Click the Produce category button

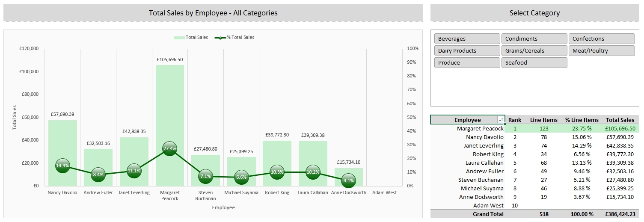(467, 63)
